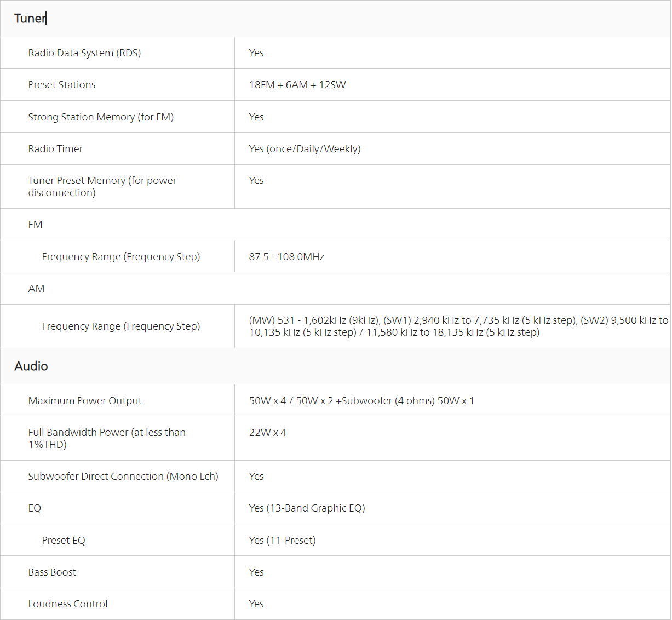The height and width of the screenshot is (620, 672).
Task: Click Strong Station Memory (for FM) label
Action: (x=101, y=117)
